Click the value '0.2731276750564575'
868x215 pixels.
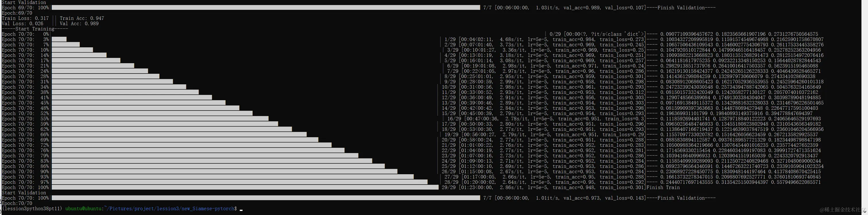(793, 34)
